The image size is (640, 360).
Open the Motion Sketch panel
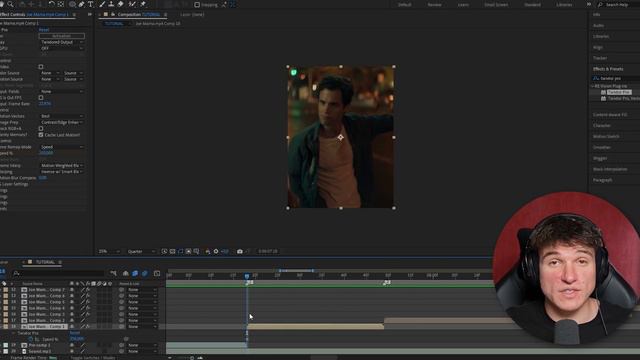coord(606,136)
